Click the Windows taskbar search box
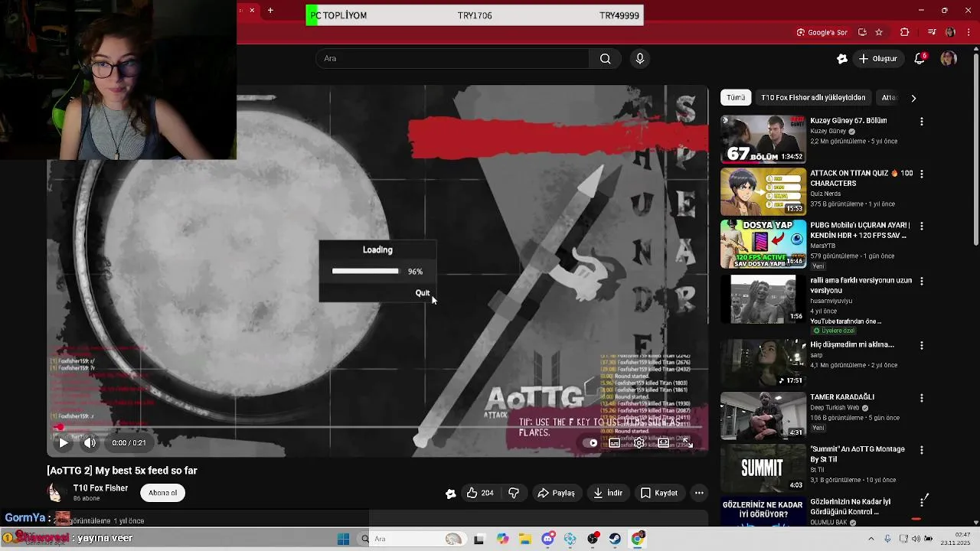The image size is (980, 551). pyautogui.click(x=413, y=539)
